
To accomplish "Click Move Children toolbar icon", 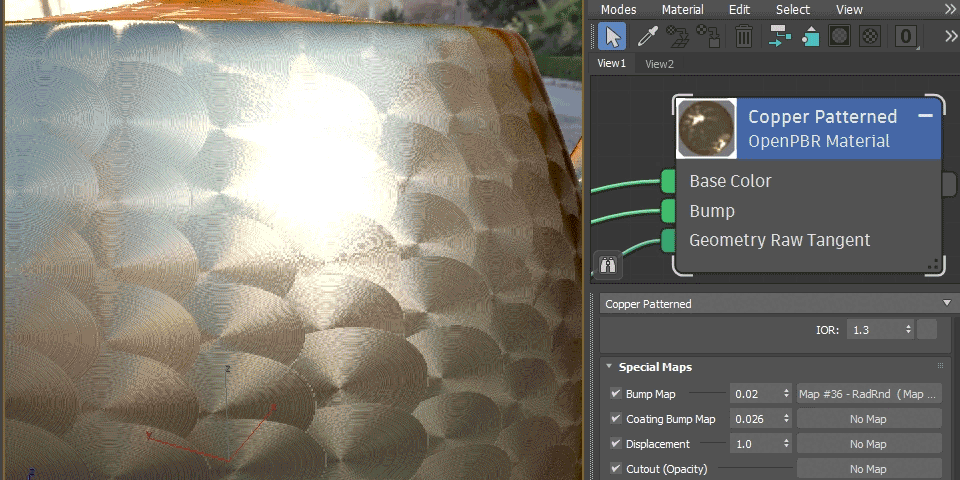I will [809, 37].
